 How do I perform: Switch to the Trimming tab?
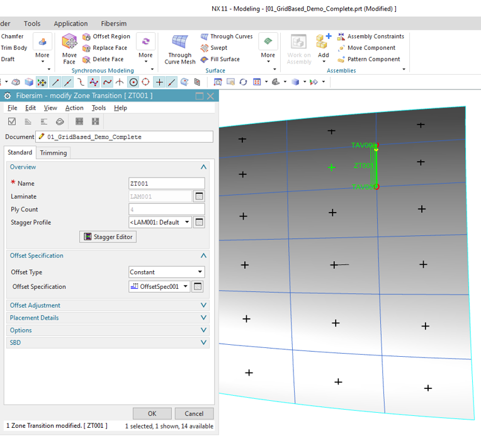pyautogui.click(x=54, y=153)
